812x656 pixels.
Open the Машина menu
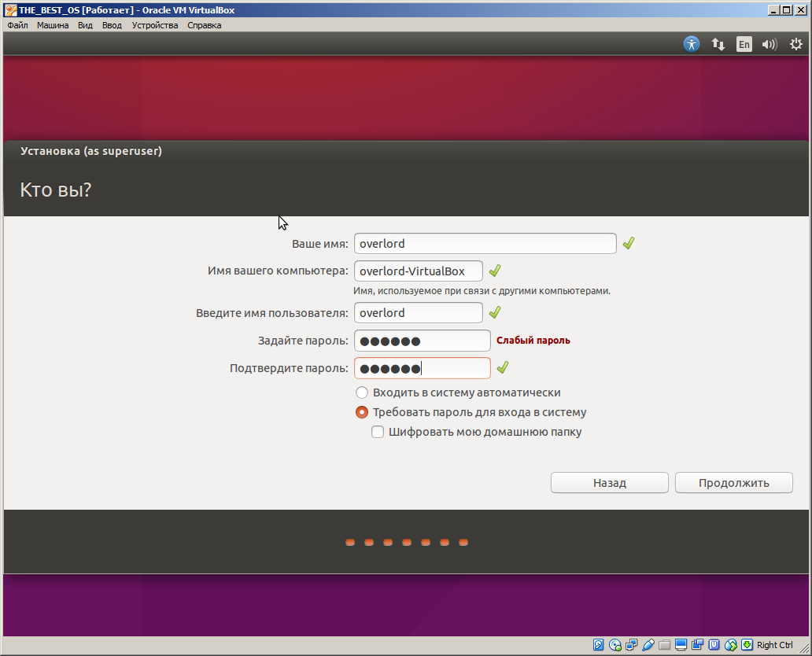click(53, 25)
